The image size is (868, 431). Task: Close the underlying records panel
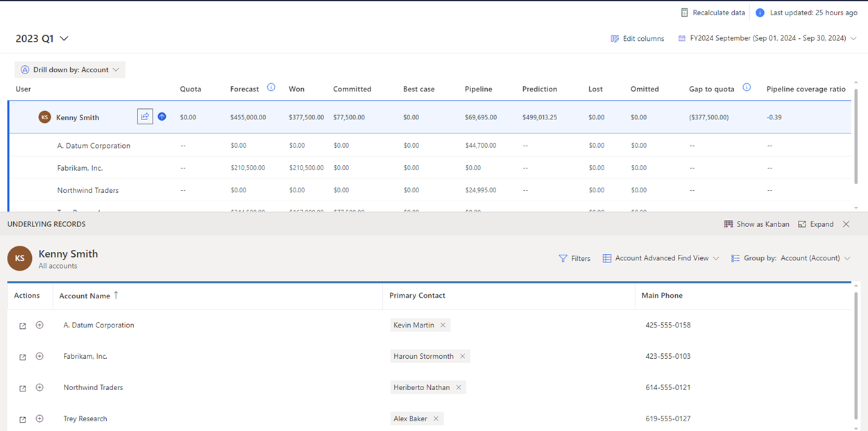point(846,224)
